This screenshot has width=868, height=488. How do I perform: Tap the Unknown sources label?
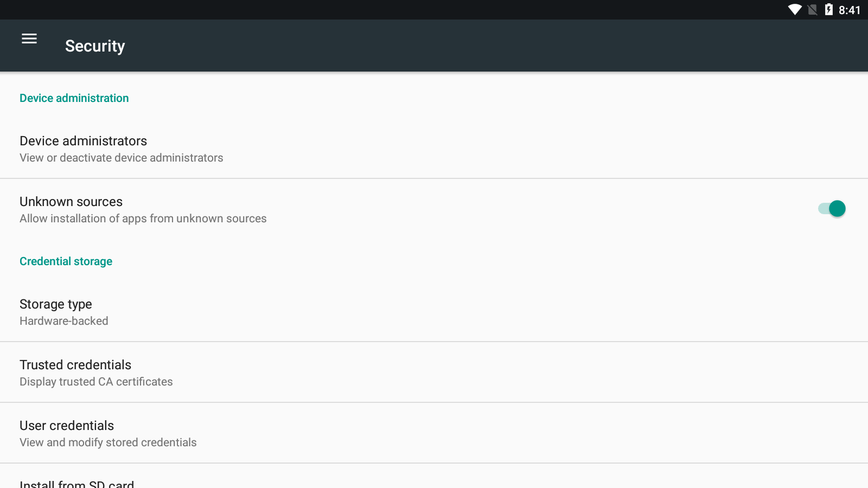[71, 202]
